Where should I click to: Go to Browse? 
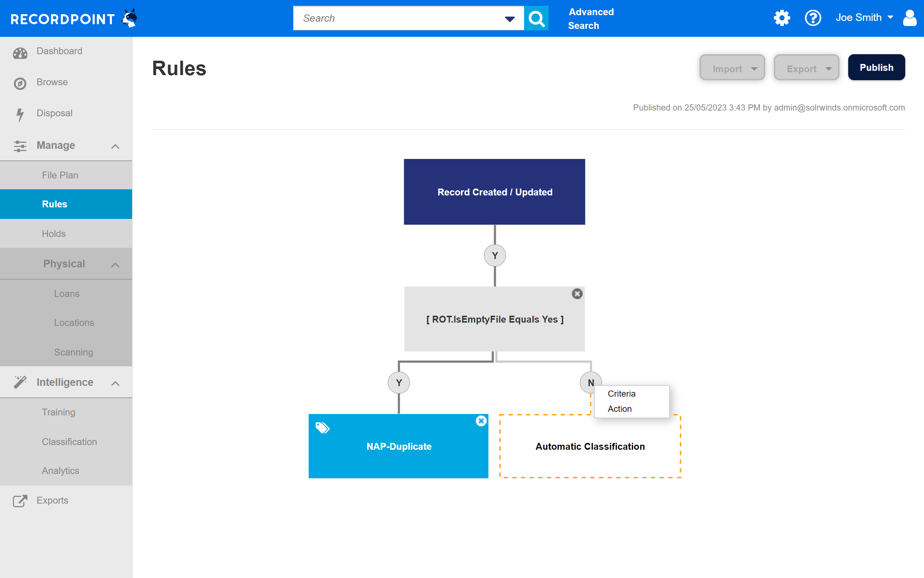coord(52,82)
